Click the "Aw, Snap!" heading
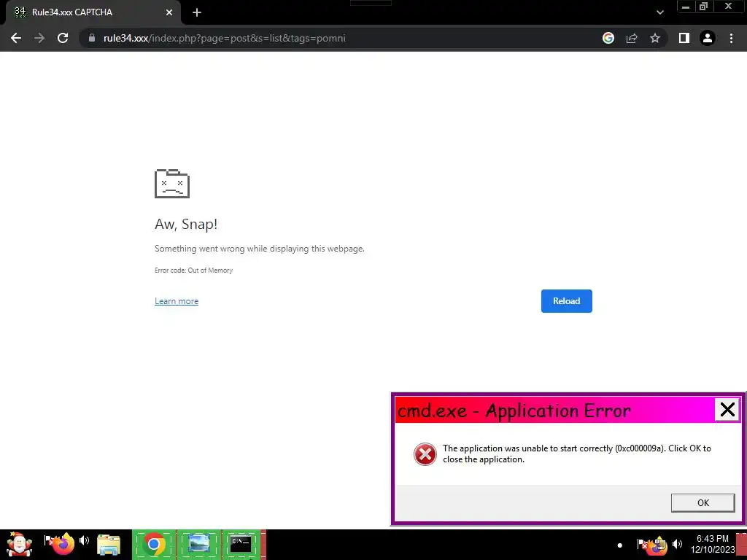The height and width of the screenshot is (560, 747). click(186, 224)
